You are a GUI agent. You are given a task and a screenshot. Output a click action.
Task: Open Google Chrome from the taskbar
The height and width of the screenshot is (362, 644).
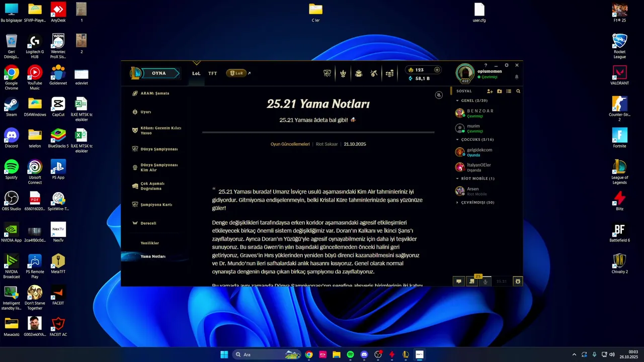[x=309, y=354]
